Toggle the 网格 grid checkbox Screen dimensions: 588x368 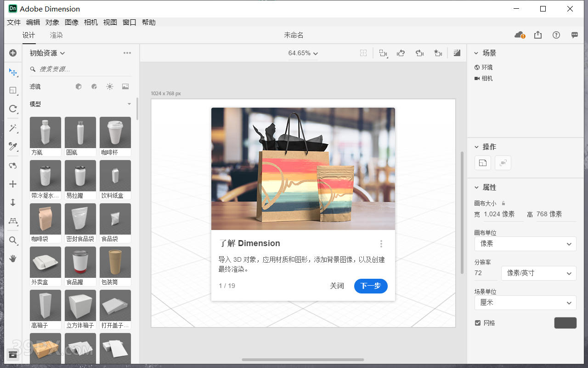478,323
